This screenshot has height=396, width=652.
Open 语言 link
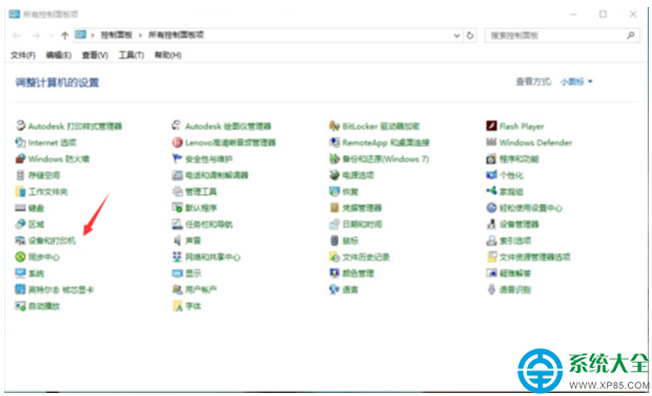[x=350, y=290]
